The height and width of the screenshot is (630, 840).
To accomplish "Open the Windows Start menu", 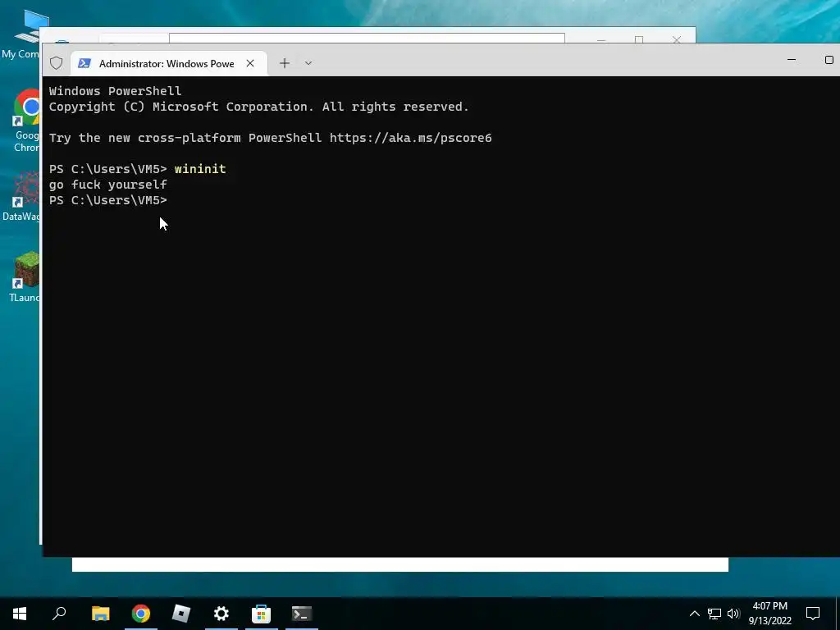I will (x=20, y=614).
